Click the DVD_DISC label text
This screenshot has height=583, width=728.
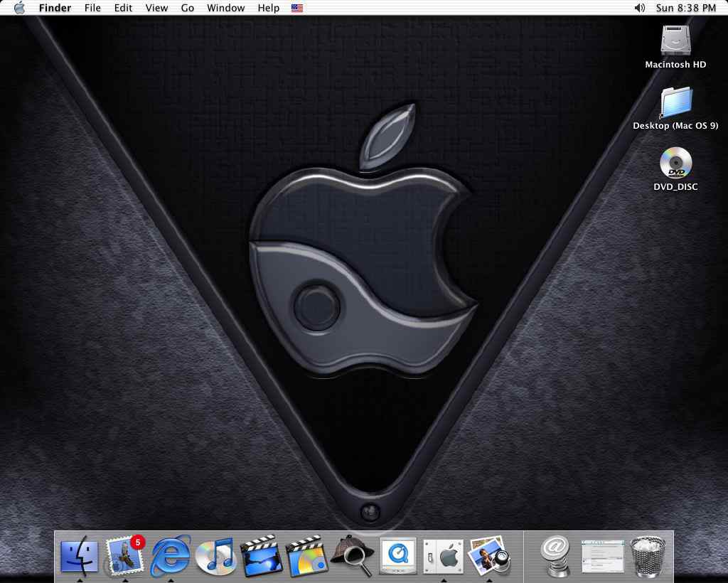(675, 186)
